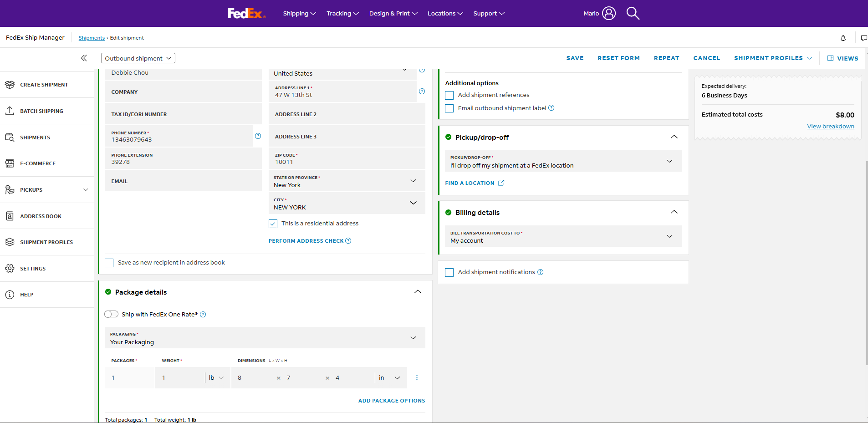Collapse the Package details section
Viewport: 868px width, 423px height.
pyautogui.click(x=418, y=292)
